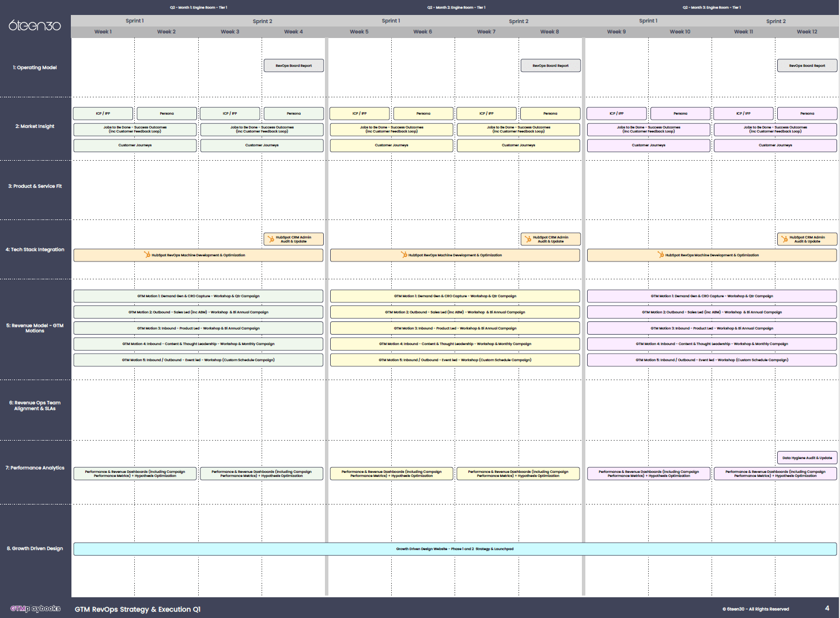Select Sprint 2 header above Weeks 3 and 4

tap(262, 21)
